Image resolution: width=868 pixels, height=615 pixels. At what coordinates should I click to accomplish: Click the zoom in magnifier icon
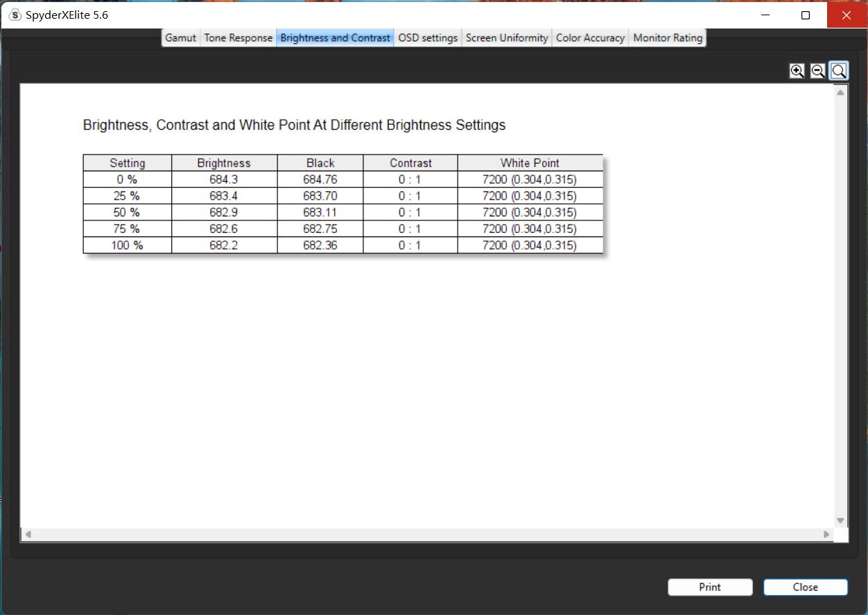tap(797, 71)
